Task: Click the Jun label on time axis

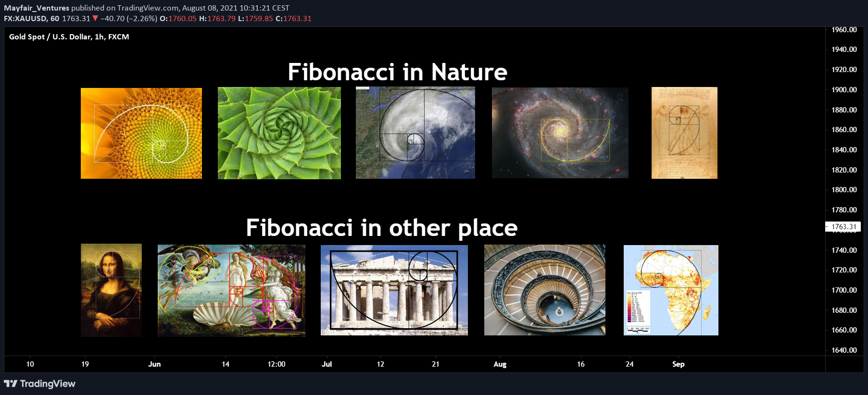Action: point(154,364)
